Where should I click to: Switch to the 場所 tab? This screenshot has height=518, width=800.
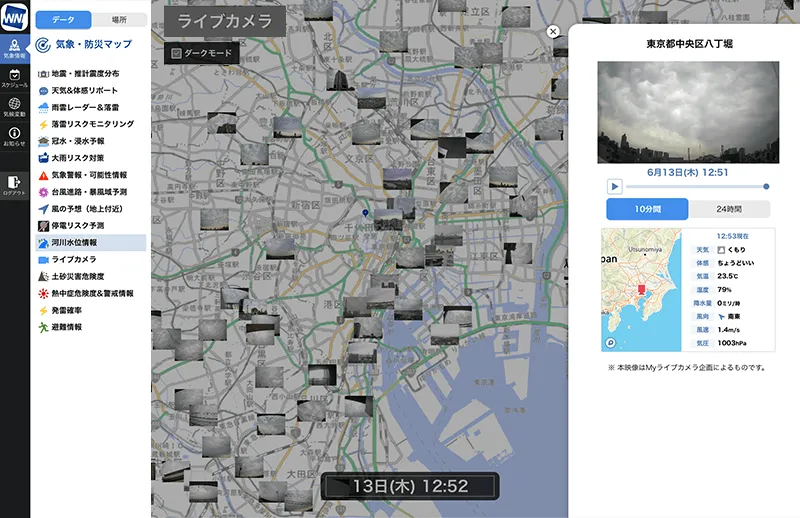click(119, 19)
